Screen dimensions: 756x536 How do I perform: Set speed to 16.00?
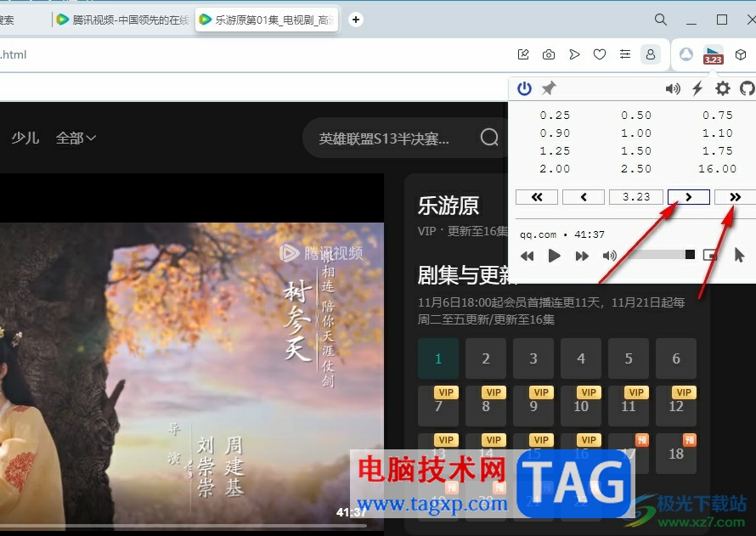click(718, 169)
